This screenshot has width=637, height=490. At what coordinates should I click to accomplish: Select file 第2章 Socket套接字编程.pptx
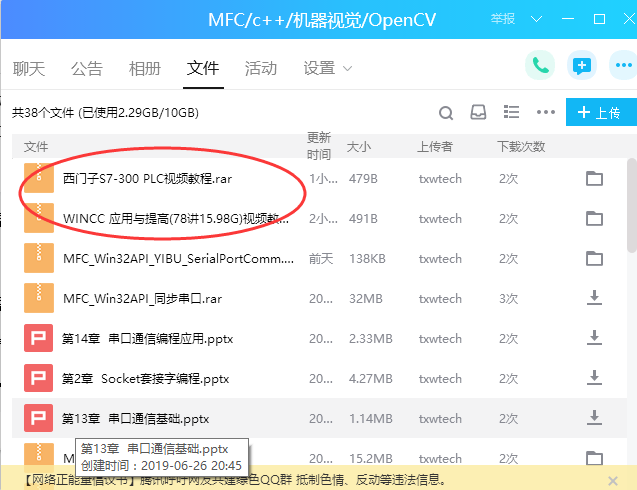(x=145, y=379)
